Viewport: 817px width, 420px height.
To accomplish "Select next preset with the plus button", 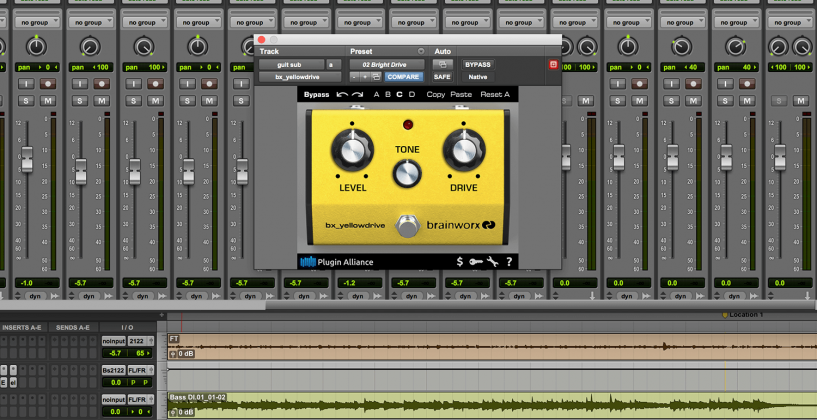I will click(x=365, y=77).
